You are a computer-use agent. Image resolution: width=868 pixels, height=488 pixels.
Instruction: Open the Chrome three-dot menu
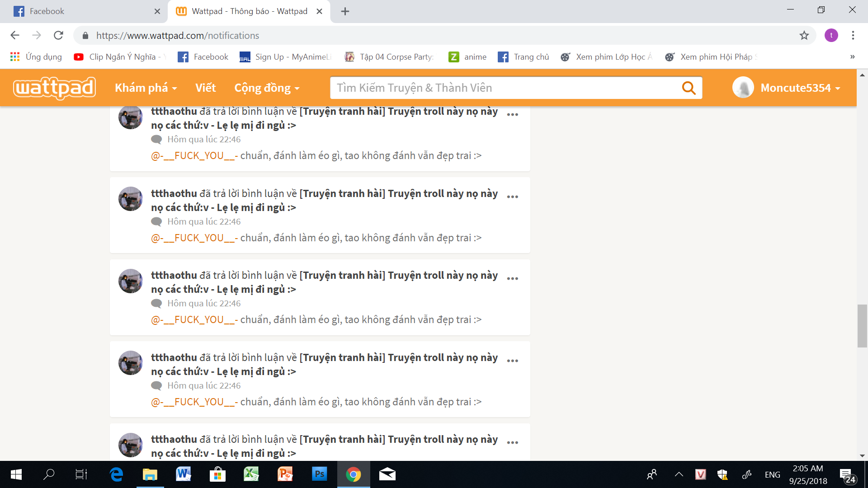pyautogui.click(x=853, y=35)
